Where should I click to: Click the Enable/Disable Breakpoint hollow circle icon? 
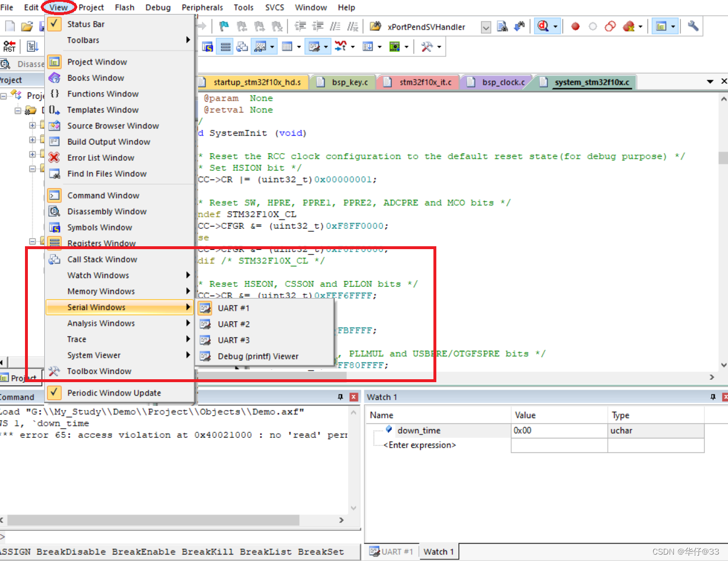coord(593,26)
